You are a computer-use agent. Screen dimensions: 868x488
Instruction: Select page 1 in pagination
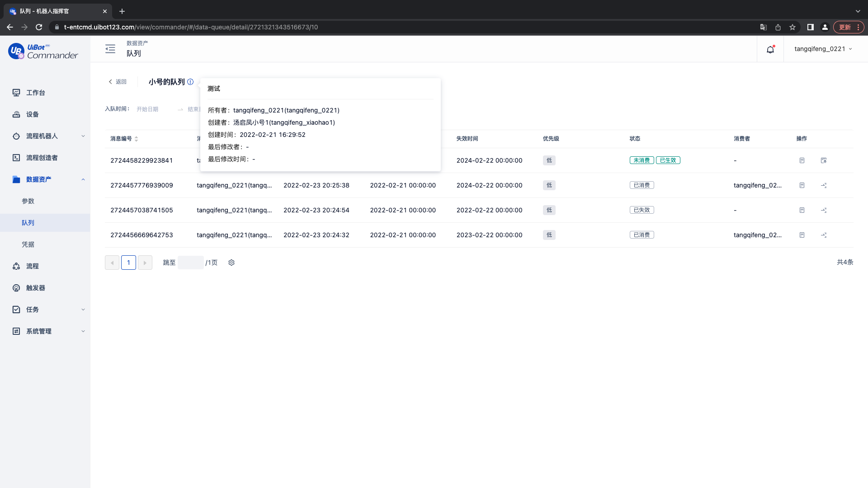point(128,263)
